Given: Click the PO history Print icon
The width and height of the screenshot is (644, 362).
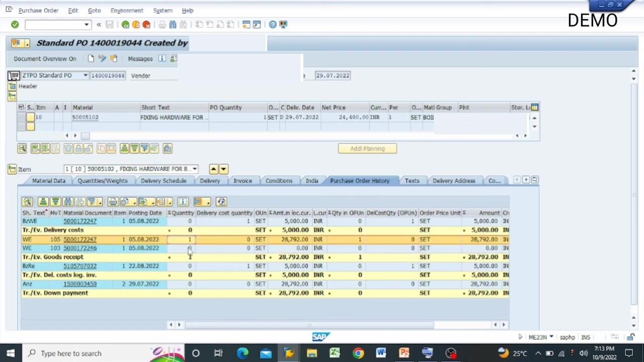Looking at the screenshot, I should [113, 202].
